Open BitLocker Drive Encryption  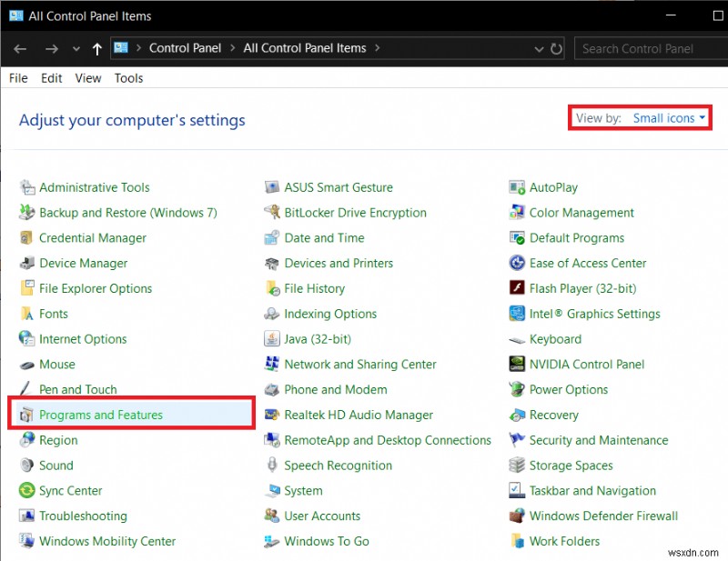[x=356, y=212]
